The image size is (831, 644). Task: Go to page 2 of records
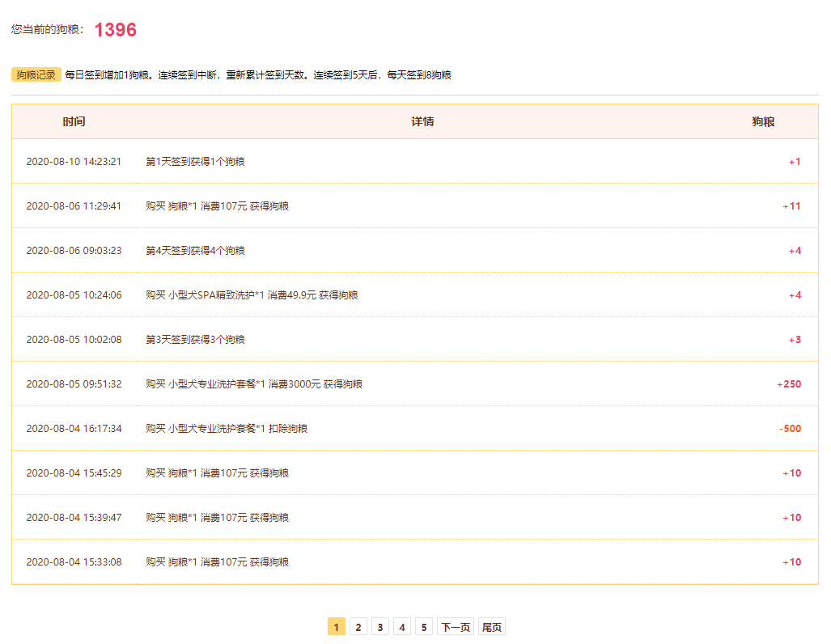point(358,626)
